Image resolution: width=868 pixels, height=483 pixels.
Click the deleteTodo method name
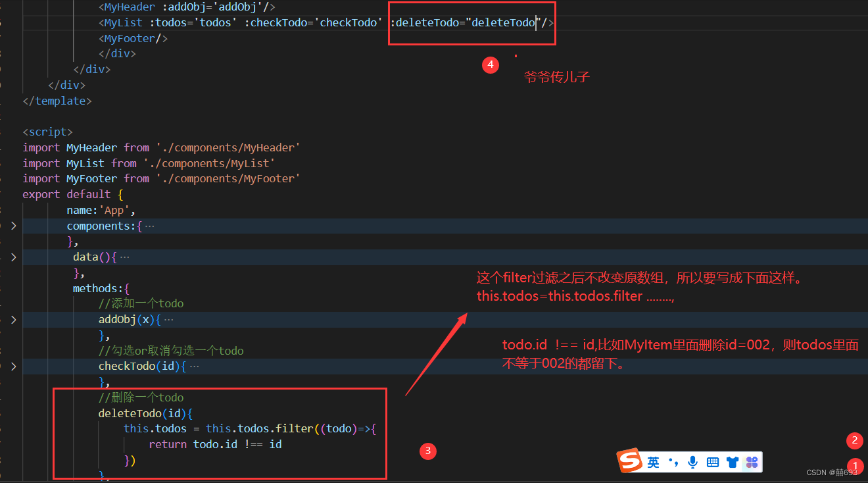coord(130,413)
